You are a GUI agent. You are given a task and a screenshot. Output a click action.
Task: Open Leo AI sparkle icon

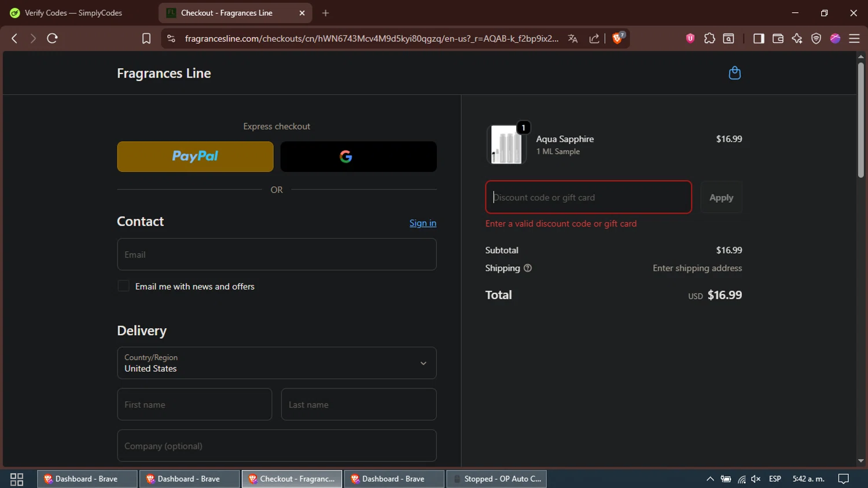tap(797, 38)
